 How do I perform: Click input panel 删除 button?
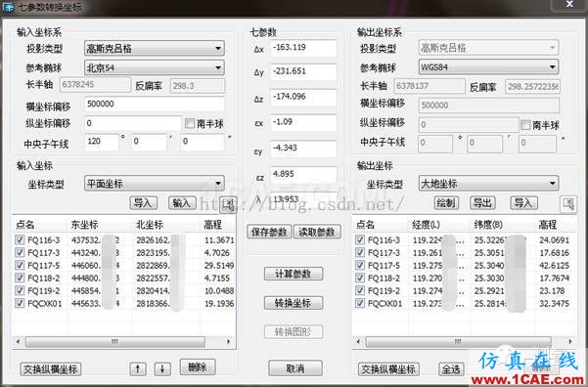pos(198,367)
